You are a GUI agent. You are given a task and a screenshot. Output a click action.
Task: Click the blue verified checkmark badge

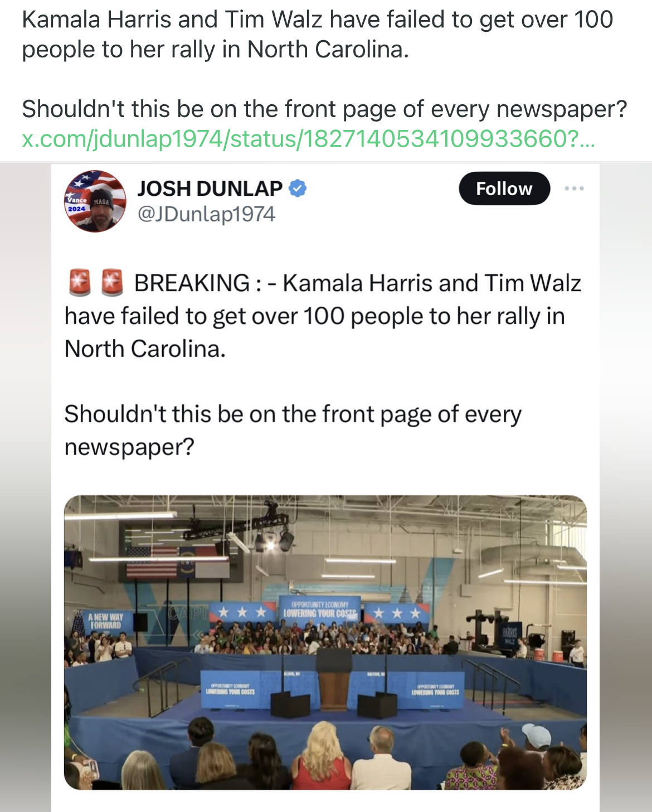298,188
